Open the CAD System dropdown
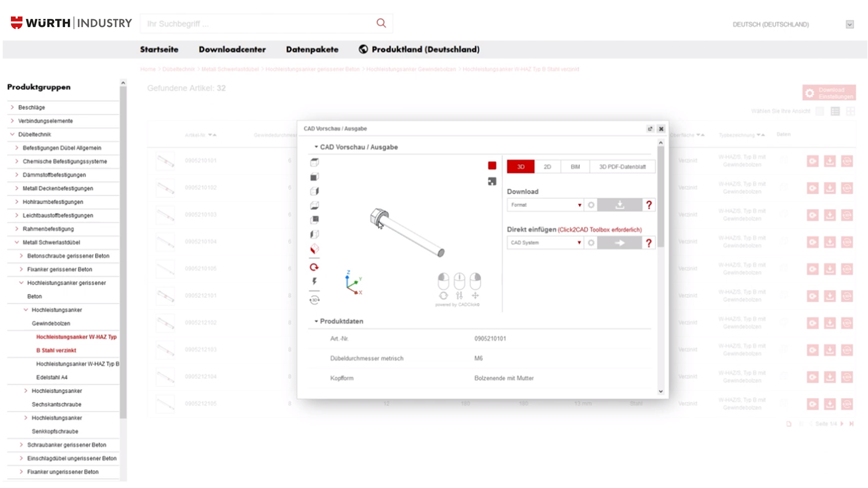Viewport: 868px width, 488px height. (545, 243)
